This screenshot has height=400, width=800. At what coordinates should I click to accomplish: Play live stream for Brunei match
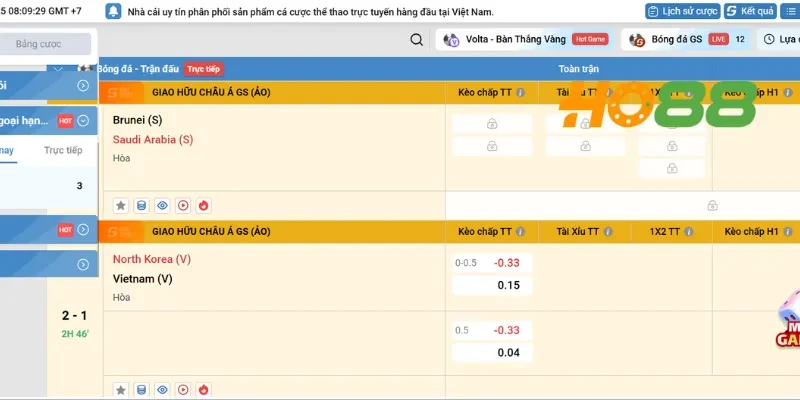[183, 206]
